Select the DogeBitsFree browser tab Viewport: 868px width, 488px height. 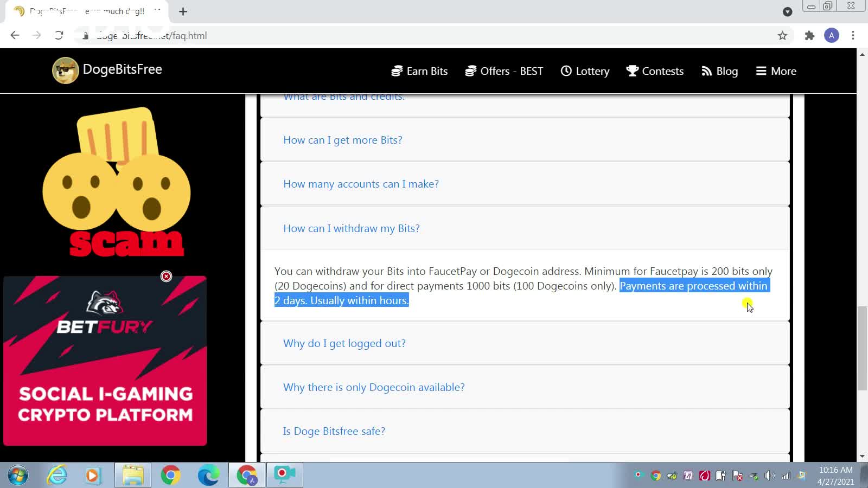[87, 11]
